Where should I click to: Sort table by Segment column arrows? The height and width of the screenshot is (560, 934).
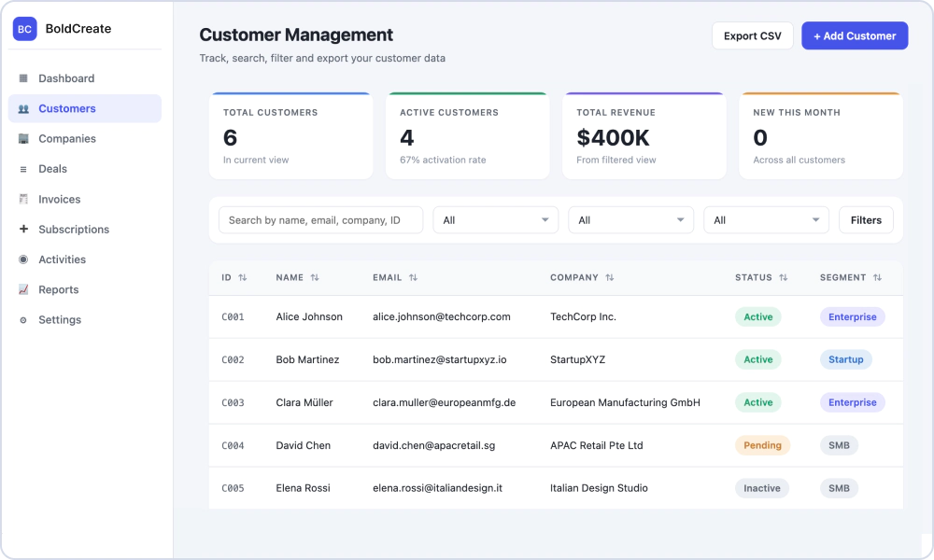coord(877,277)
